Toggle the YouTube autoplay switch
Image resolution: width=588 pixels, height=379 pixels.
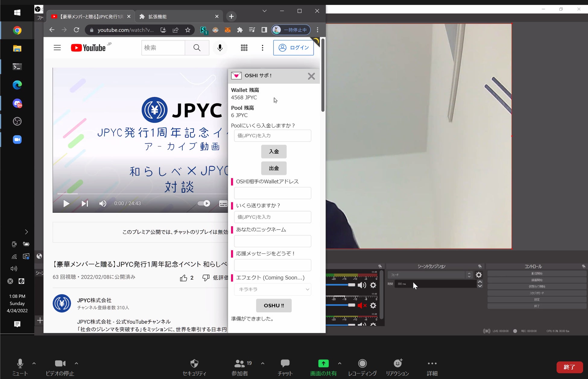(204, 203)
